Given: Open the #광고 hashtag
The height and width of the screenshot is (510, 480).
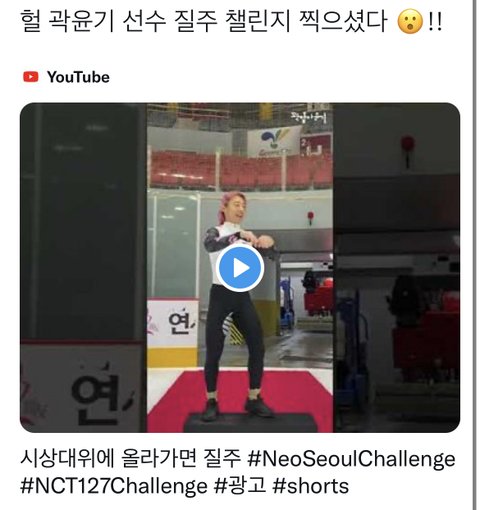Looking at the screenshot, I should (x=240, y=485).
